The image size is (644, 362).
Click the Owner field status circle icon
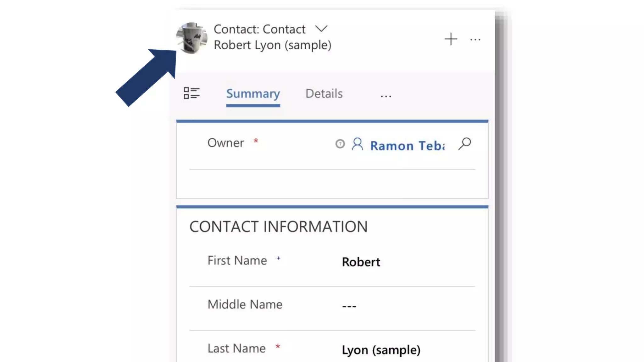[340, 144]
